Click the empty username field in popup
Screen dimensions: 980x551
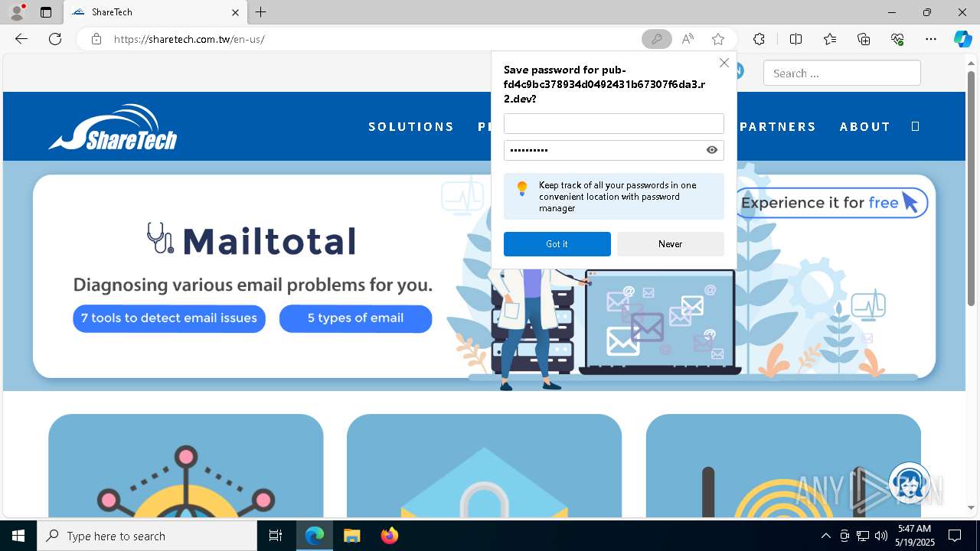(x=613, y=124)
